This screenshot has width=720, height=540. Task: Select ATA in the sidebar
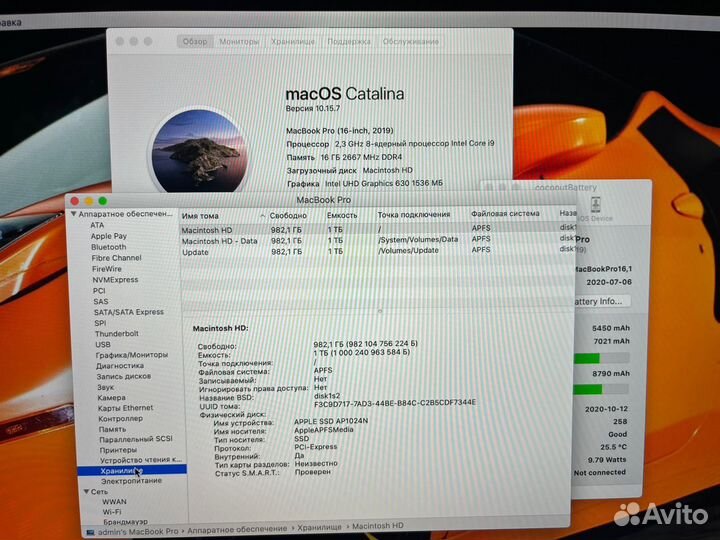97,225
